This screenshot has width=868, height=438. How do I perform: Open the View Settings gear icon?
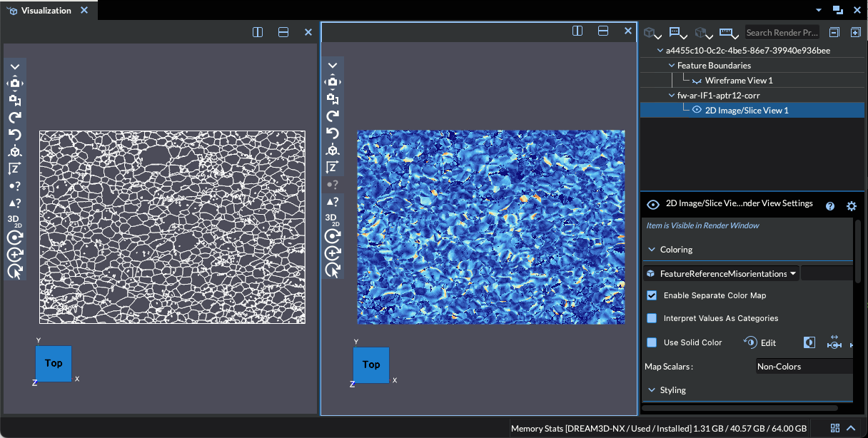pos(852,206)
